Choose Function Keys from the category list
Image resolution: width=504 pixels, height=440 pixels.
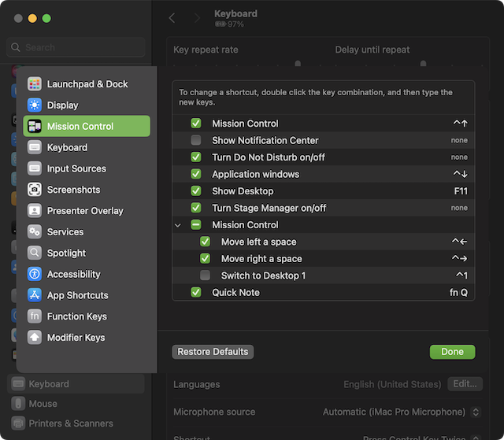(76, 316)
